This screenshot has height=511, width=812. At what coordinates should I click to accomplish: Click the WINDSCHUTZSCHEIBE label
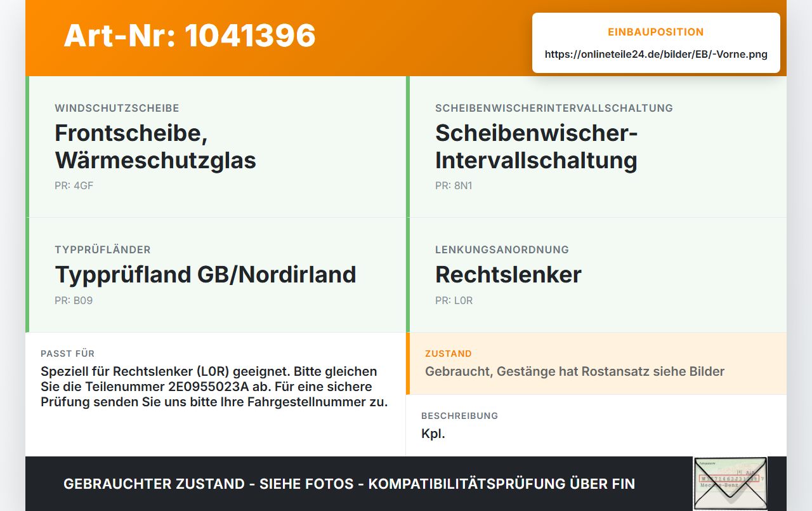coord(117,109)
